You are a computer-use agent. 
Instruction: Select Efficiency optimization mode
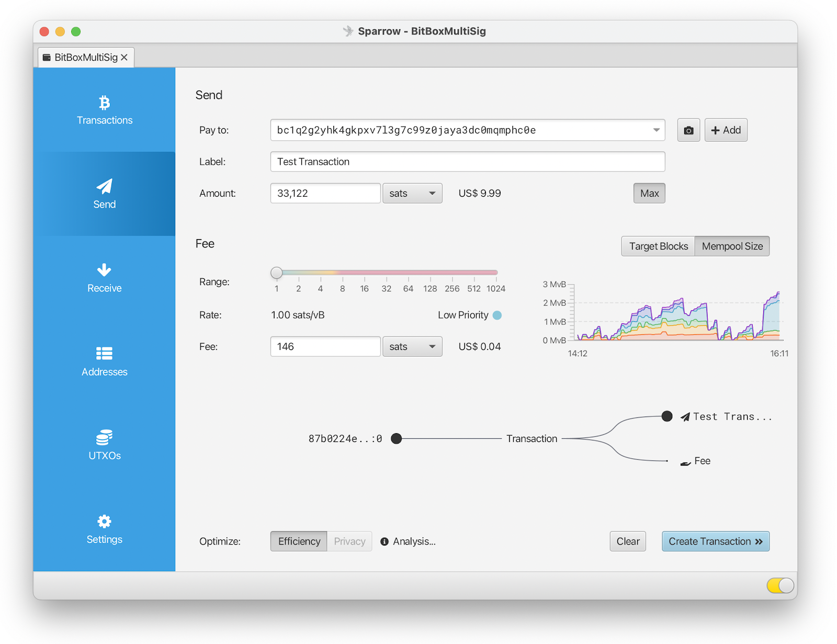click(299, 541)
